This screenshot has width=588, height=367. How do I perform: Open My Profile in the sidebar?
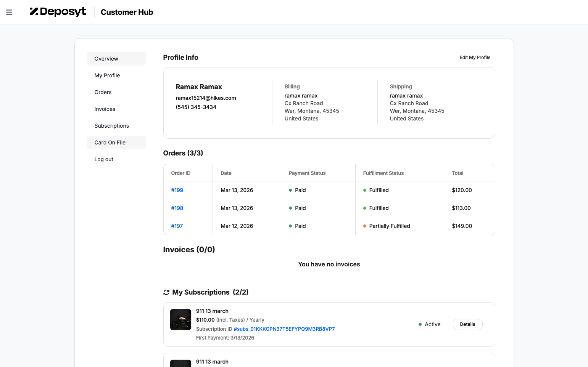pos(116,75)
